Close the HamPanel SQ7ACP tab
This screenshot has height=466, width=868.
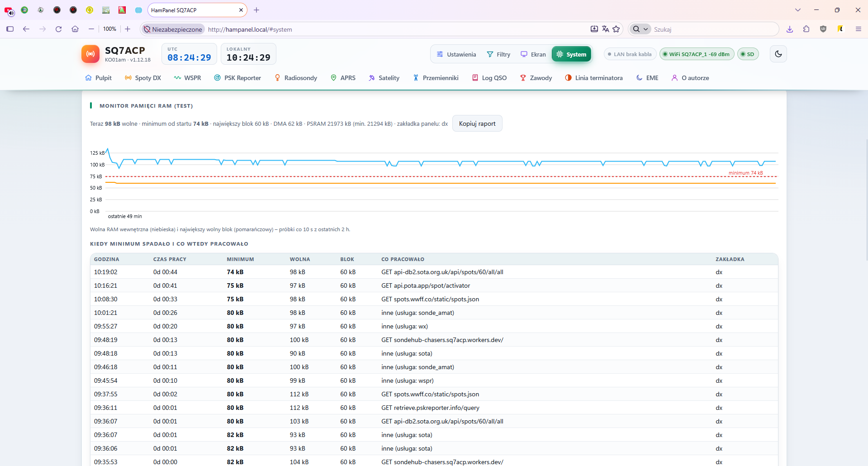(241, 10)
